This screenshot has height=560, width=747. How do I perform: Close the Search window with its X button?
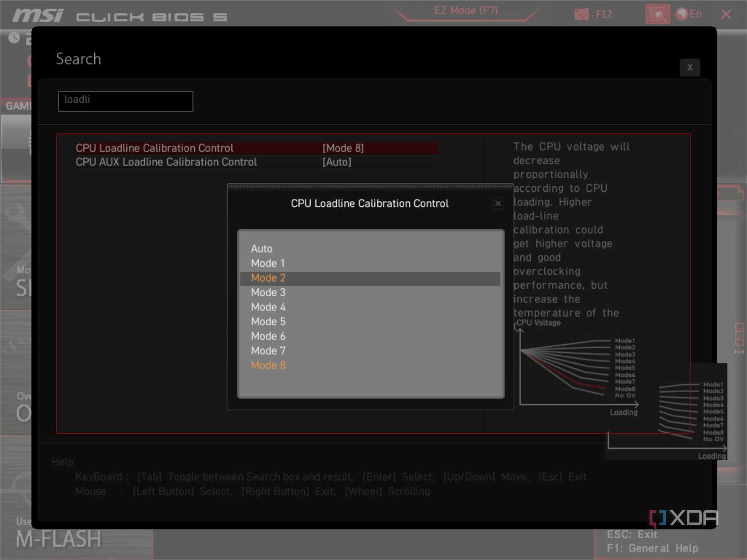[690, 67]
